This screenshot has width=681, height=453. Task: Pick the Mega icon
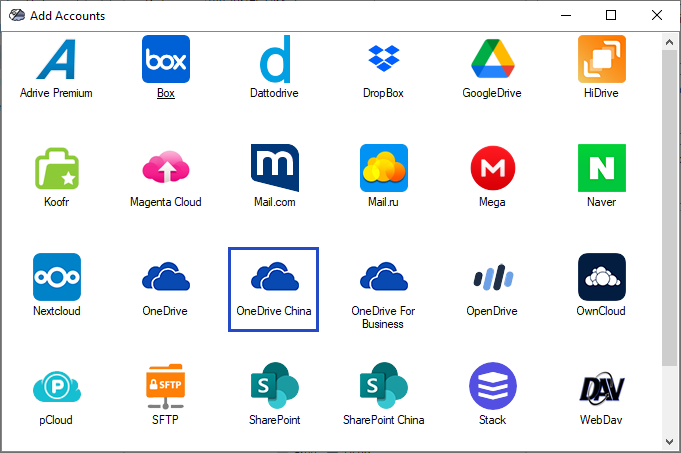pos(493,168)
